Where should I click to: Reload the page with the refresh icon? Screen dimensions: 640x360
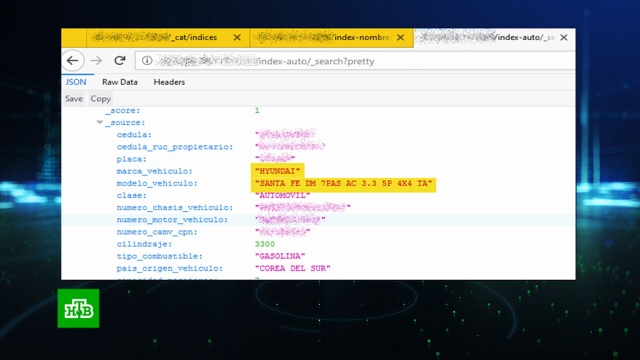120,60
